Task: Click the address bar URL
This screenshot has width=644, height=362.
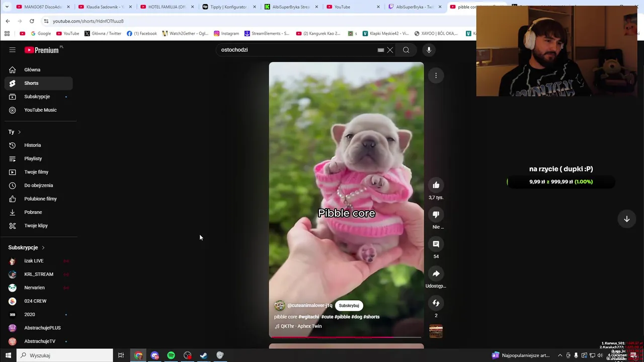Action: pyautogui.click(x=88, y=21)
